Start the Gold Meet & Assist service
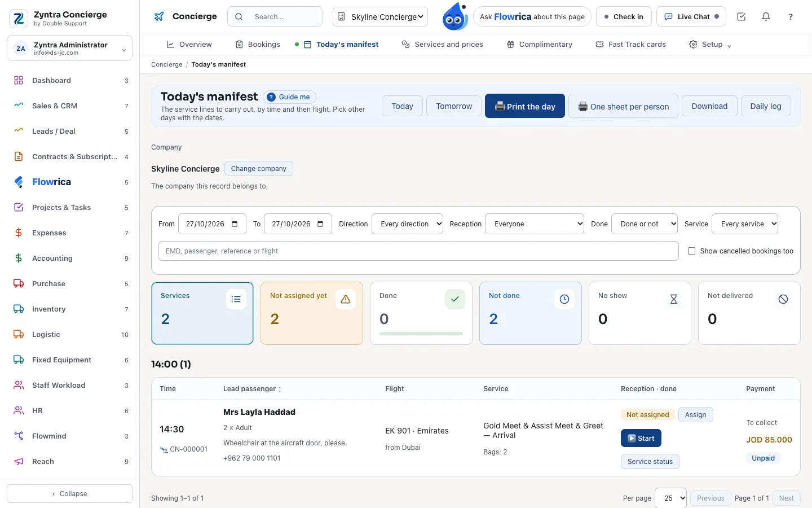Image resolution: width=812 pixels, height=508 pixels. tap(641, 438)
